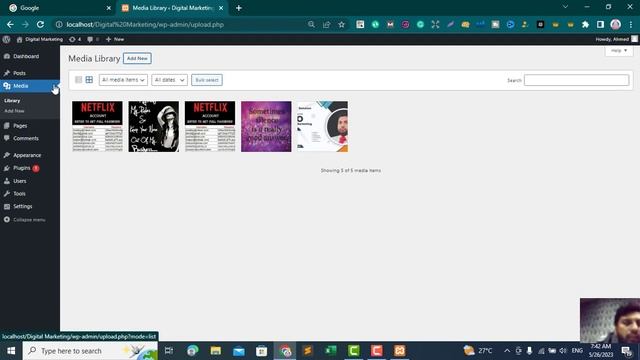
Task: Switch to grid view mode
Action: pyautogui.click(x=89, y=80)
